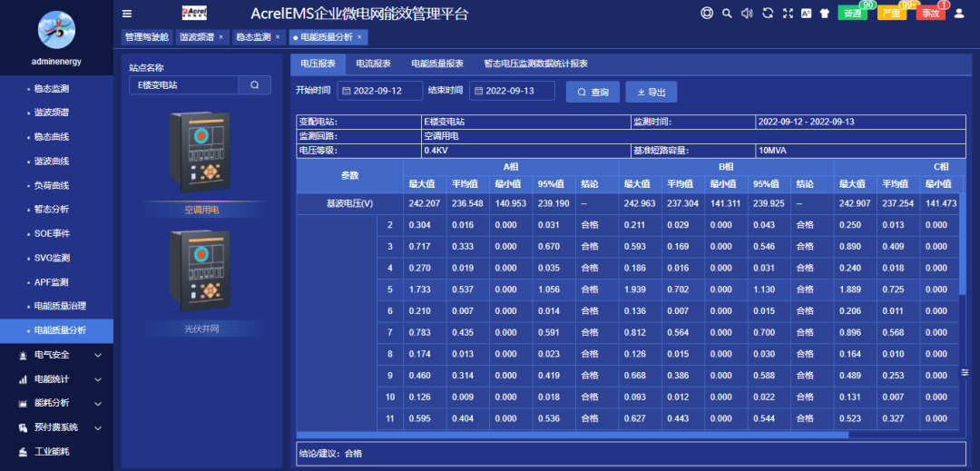Open the 工业能耗 menu item
Screen dimensions: 980x471
click(57, 451)
